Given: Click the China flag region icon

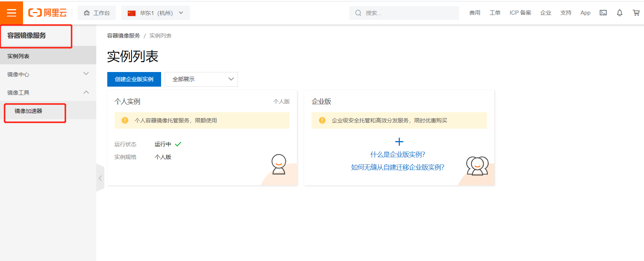Looking at the screenshot, I should pos(131,13).
